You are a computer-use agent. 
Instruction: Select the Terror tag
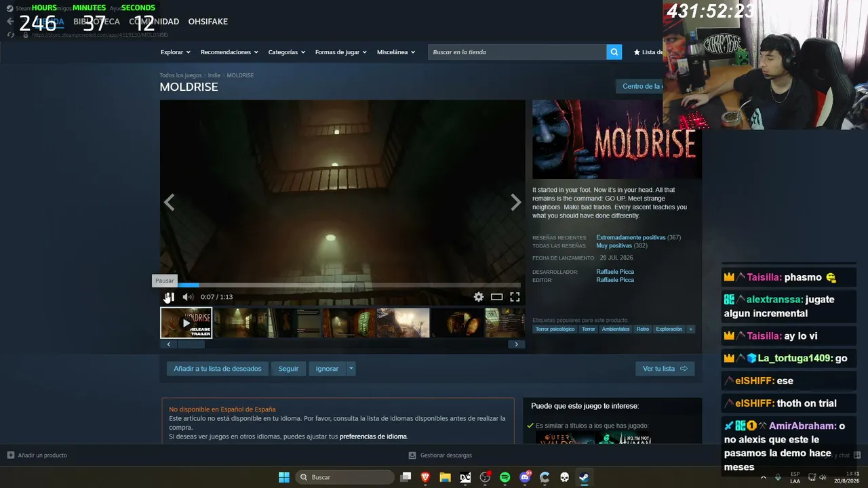588,329
